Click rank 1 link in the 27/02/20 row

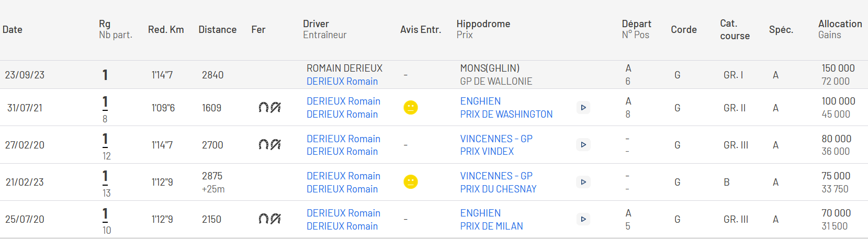click(x=105, y=139)
